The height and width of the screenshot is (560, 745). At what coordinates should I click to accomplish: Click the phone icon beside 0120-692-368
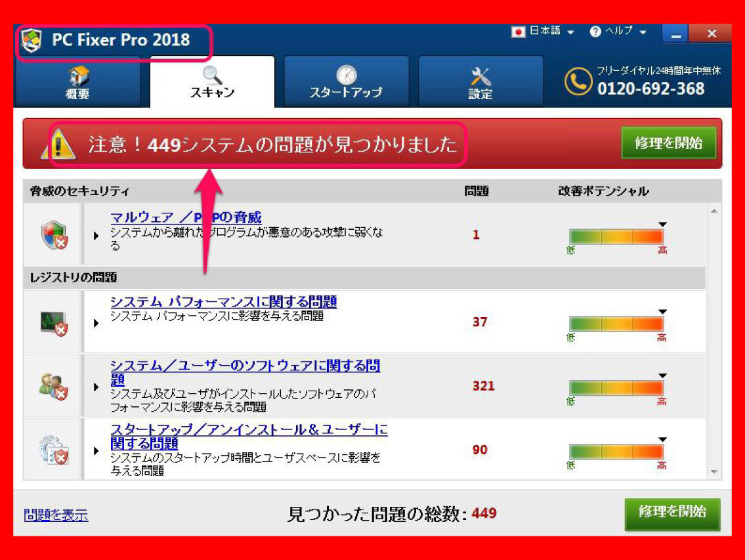578,82
